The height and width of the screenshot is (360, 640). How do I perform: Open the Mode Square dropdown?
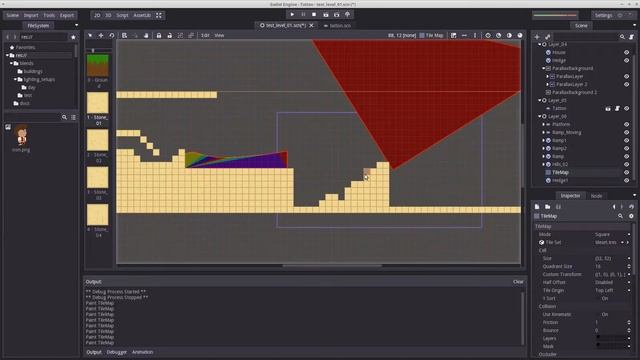(x=612, y=234)
